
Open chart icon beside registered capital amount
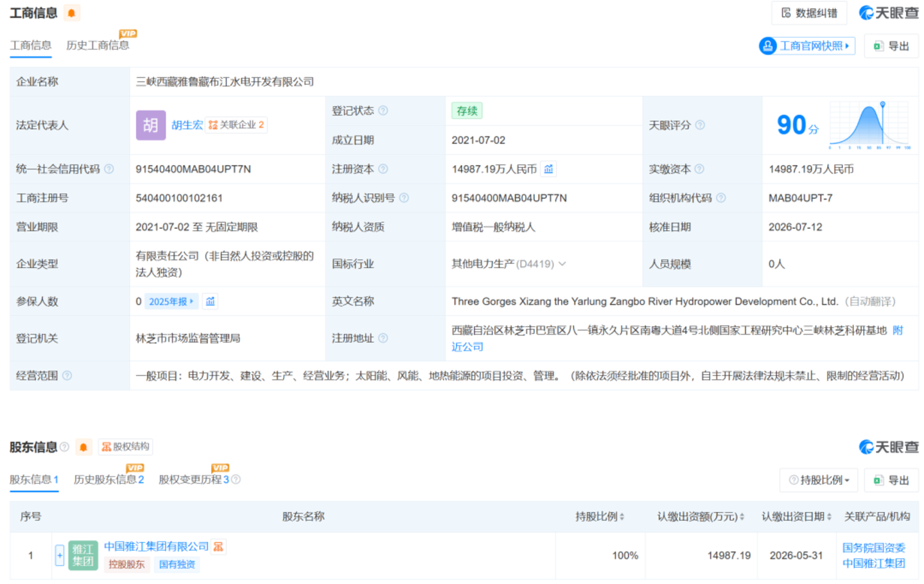point(548,169)
